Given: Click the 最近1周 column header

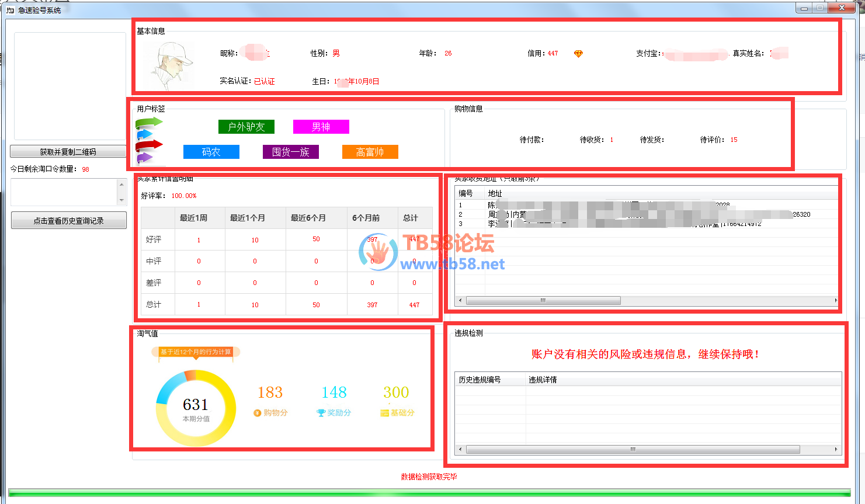Looking at the screenshot, I should (193, 218).
